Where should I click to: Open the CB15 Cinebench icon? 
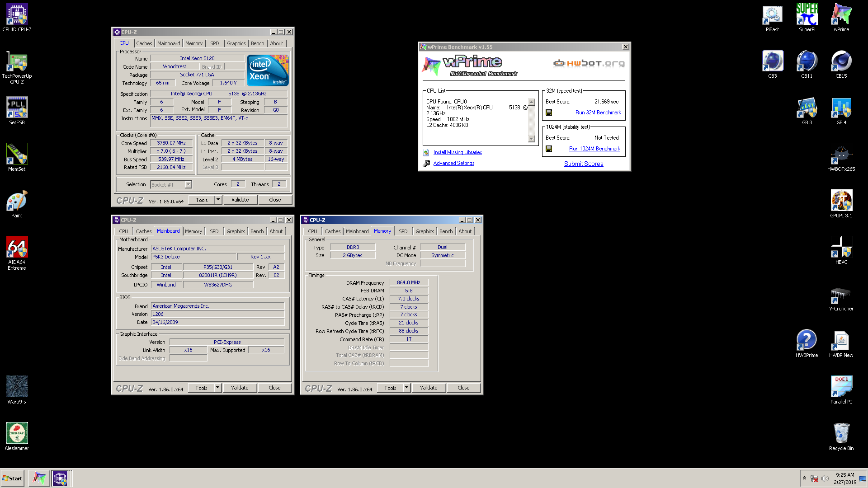(841, 65)
